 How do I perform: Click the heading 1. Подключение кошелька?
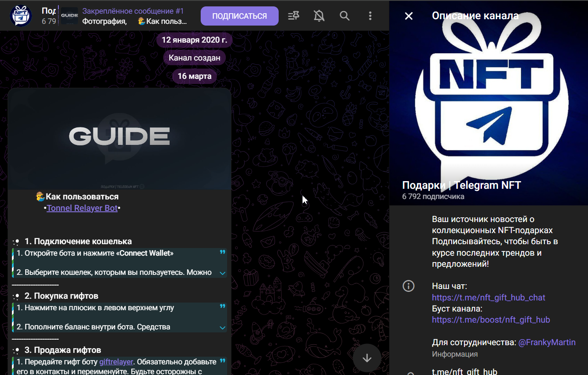click(x=78, y=241)
